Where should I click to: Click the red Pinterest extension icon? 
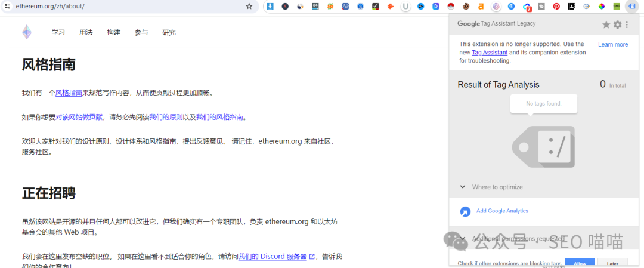(x=556, y=6)
